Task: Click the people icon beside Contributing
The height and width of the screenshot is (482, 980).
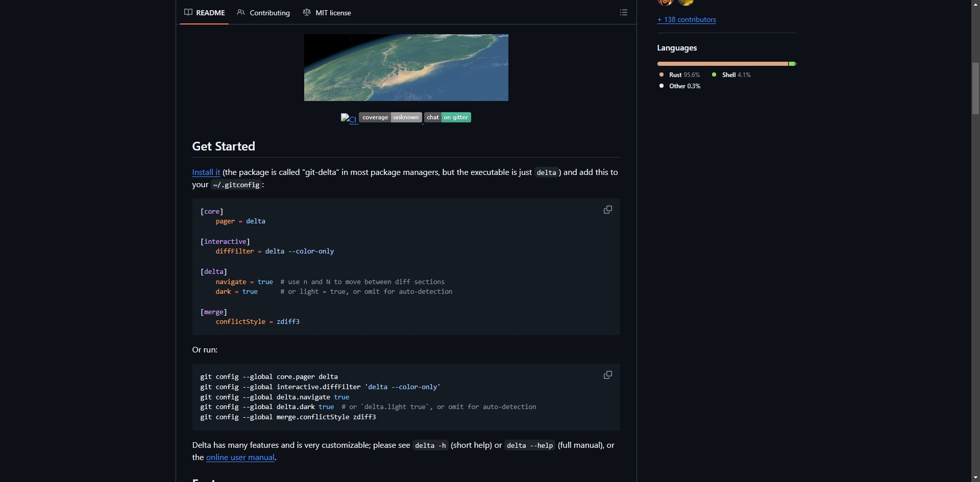Action: point(241,12)
